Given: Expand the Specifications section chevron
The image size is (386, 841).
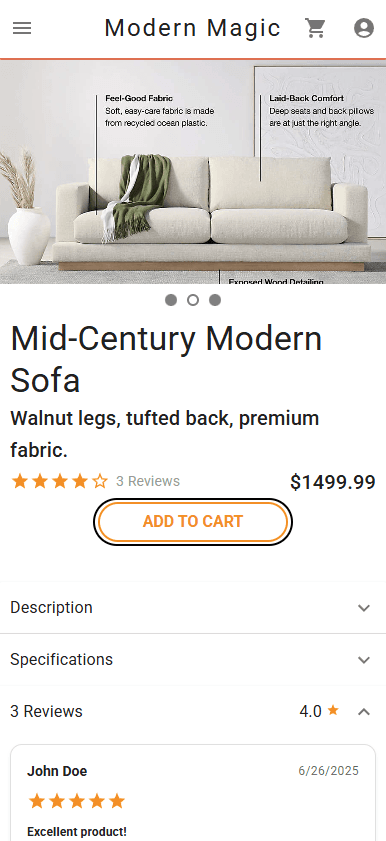Looking at the screenshot, I should click(x=364, y=660).
